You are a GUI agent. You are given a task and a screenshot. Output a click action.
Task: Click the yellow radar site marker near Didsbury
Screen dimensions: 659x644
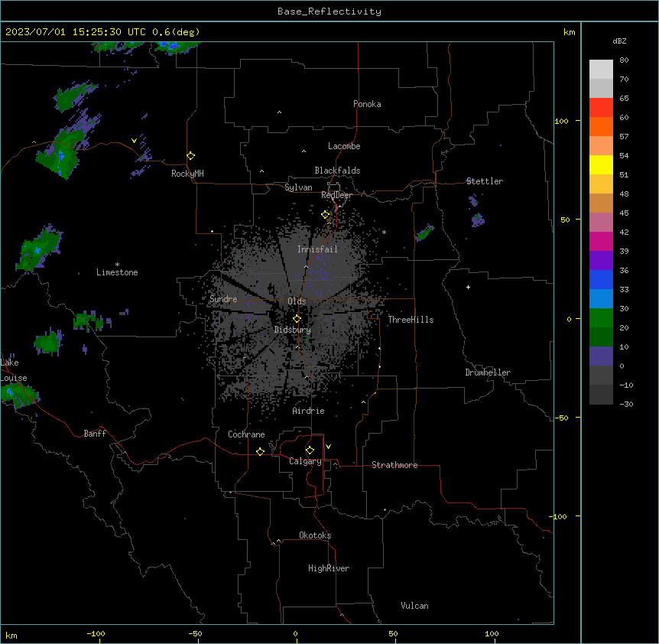coord(297,319)
